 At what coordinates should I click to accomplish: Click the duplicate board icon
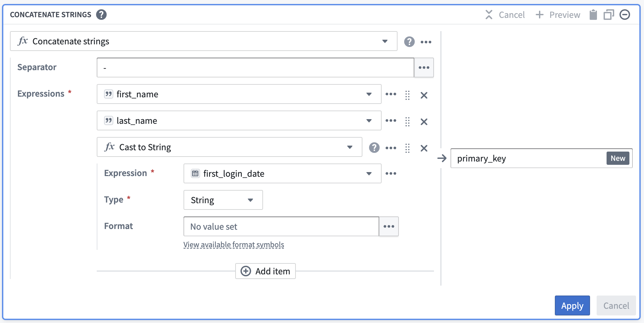coord(609,14)
